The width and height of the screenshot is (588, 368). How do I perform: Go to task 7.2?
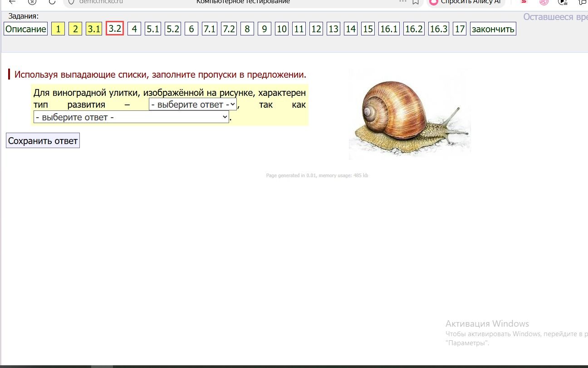click(x=229, y=29)
